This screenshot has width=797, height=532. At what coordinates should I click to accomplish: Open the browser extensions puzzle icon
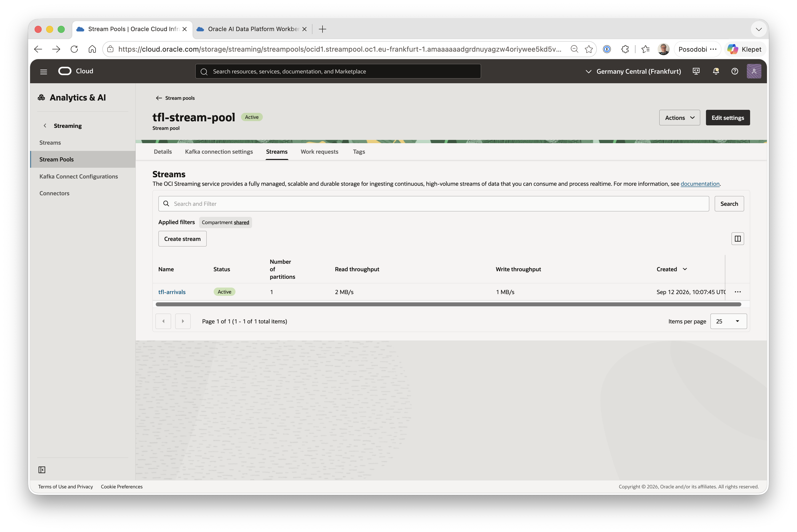625,49
